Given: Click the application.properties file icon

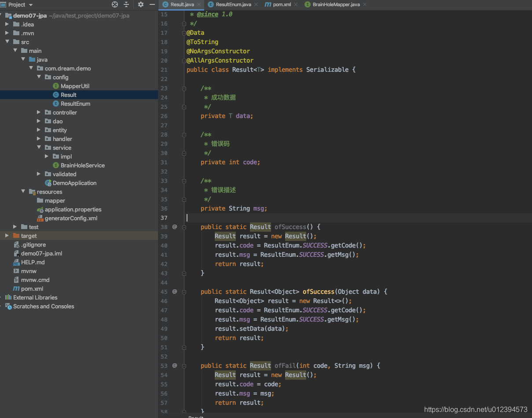Looking at the screenshot, I should 40,209.
